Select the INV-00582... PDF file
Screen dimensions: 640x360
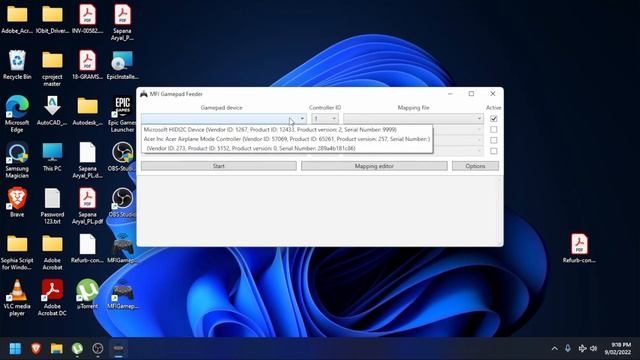tap(87, 19)
